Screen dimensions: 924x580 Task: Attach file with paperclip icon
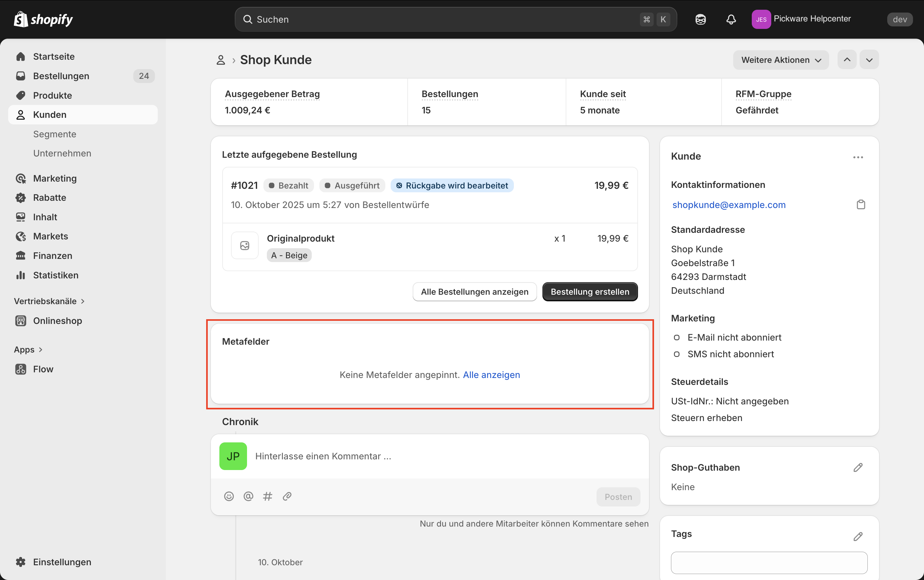287,496
